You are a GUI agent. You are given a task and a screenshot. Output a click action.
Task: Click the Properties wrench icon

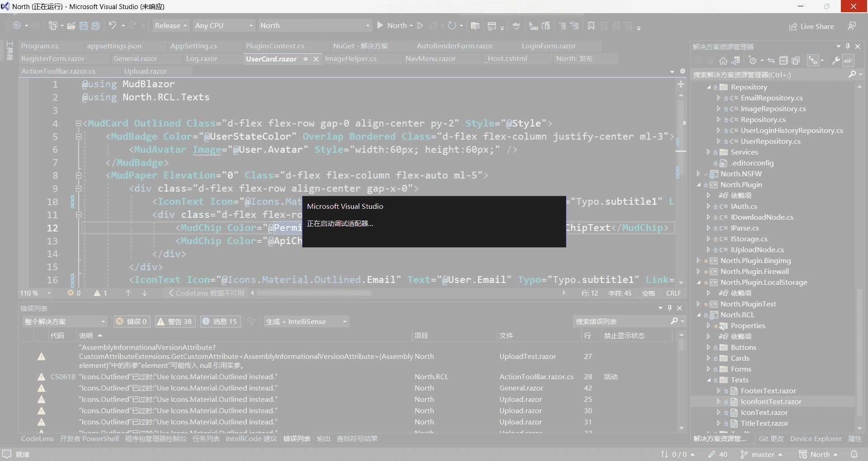click(x=836, y=61)
